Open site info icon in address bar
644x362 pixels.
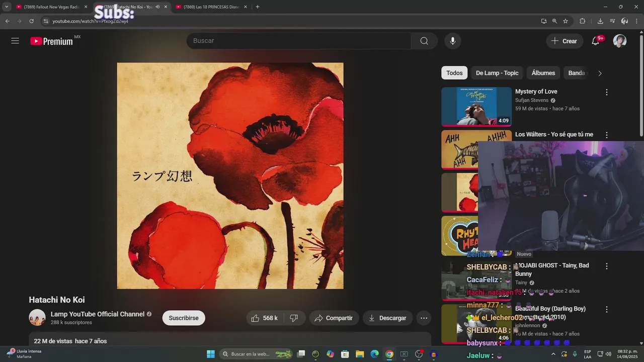click(45, 21)
